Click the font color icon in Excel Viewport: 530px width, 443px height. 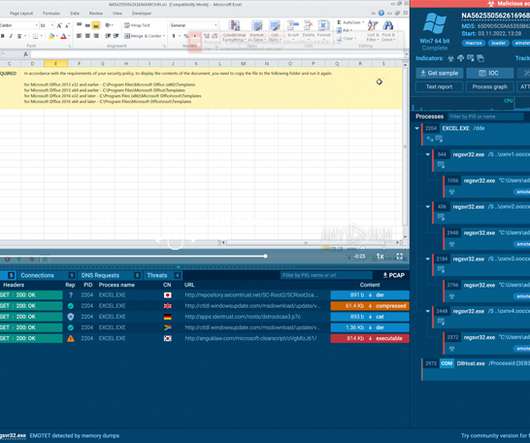63,36
